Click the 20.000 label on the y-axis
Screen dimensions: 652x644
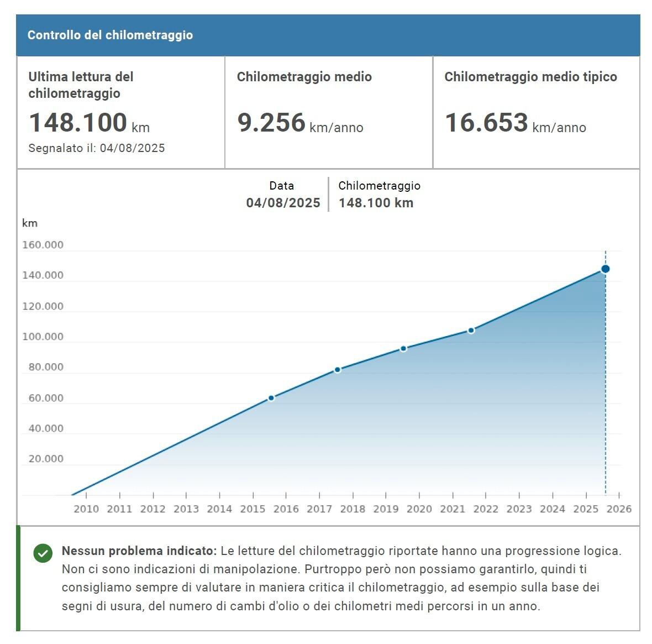point(45,459)
